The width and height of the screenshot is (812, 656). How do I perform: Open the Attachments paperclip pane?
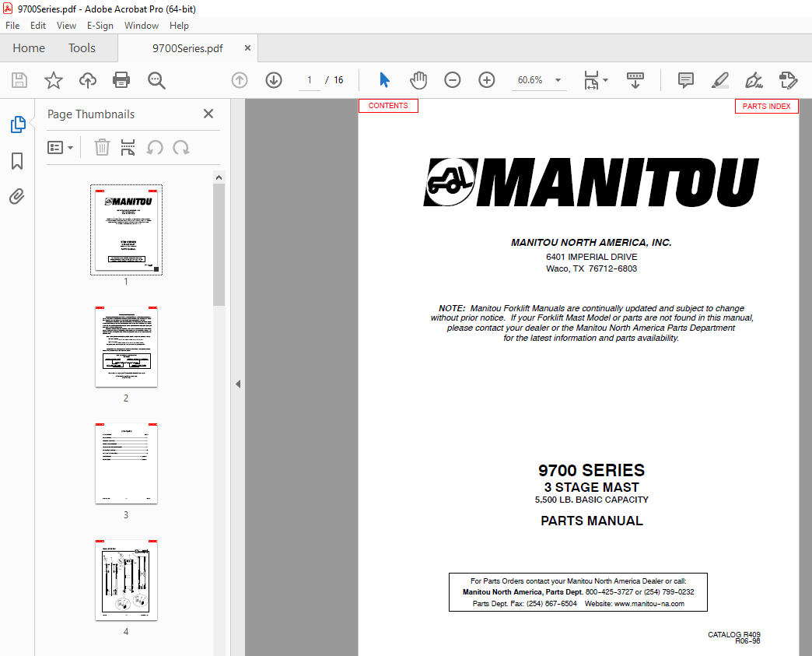17,197
